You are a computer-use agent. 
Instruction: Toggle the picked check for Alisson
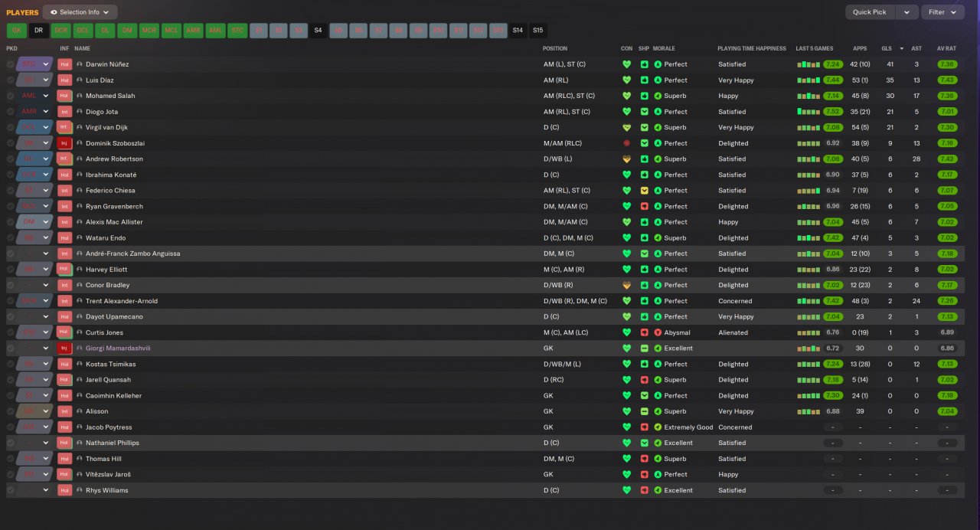11,411
